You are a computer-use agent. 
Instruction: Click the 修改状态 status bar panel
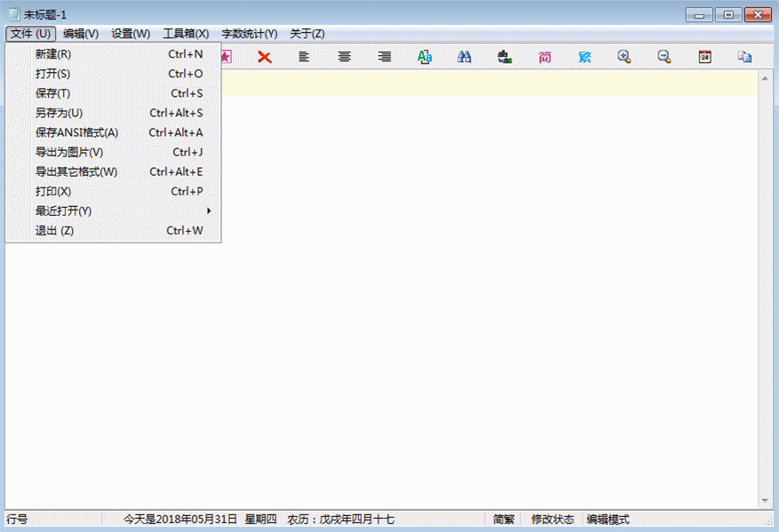pos(552,519)
